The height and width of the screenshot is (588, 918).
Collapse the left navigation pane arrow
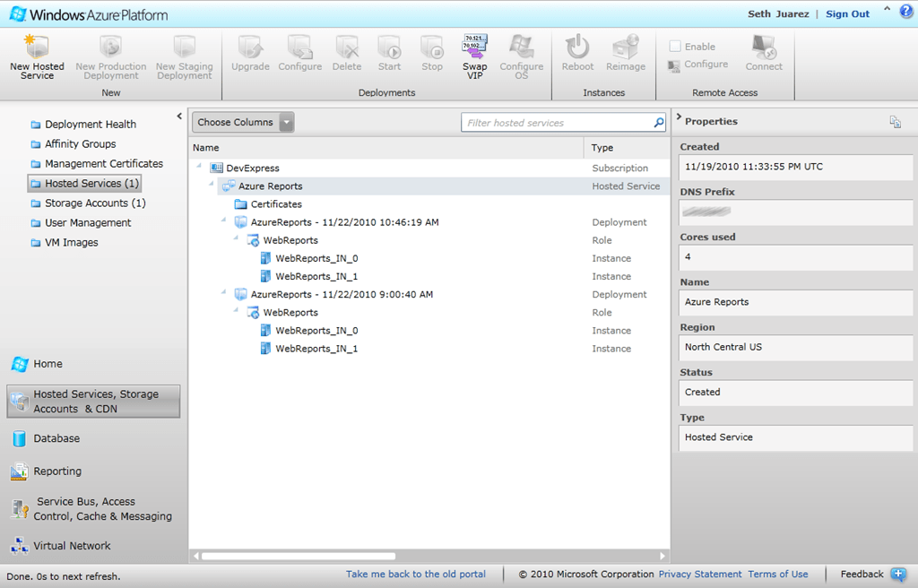point(179,116)
